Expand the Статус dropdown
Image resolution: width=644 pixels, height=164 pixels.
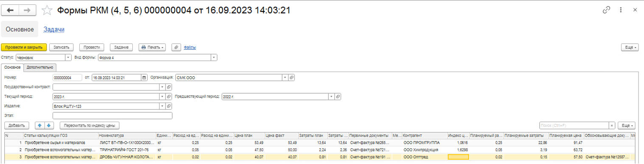click(68, 58)
